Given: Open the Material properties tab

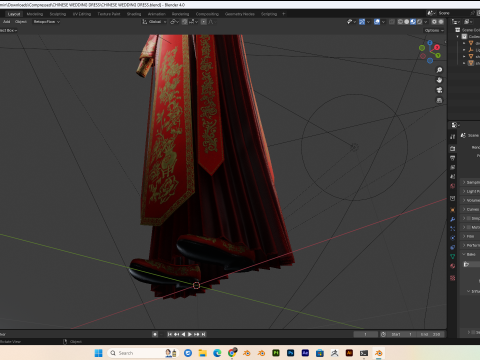Looking at the screenshot, I should coord(452,266).
